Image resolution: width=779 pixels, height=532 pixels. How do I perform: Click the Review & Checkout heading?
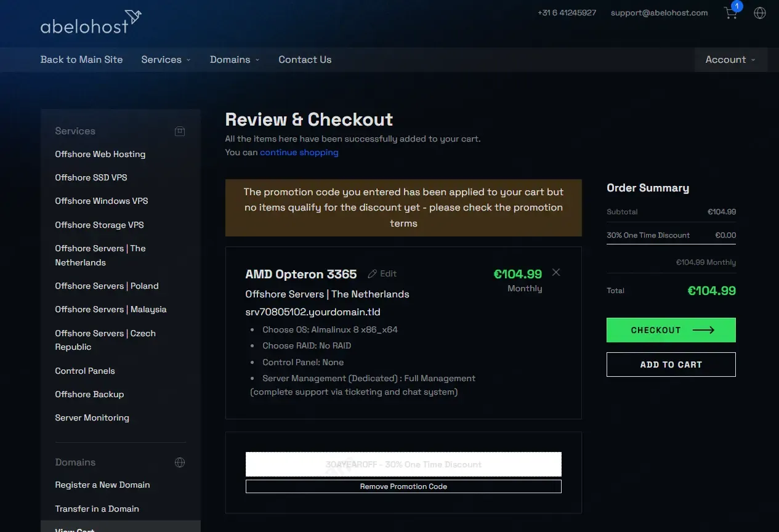[x=309, y=119]
